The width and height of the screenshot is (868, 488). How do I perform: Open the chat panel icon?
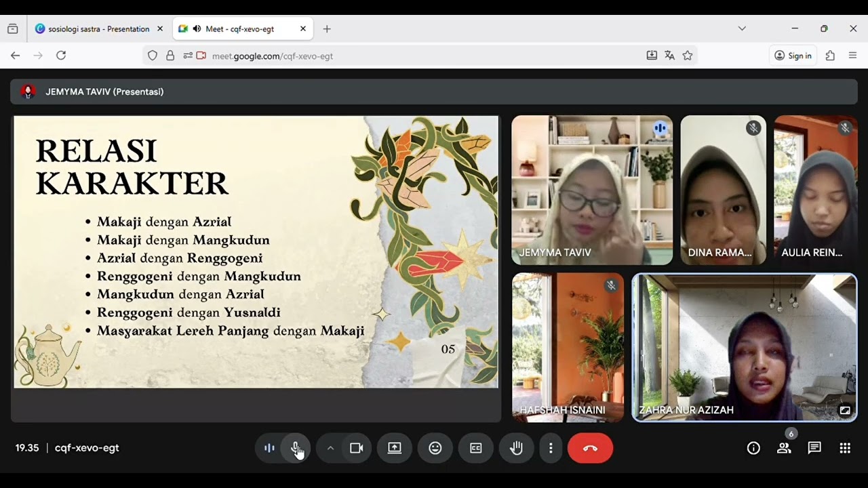(814, 448)
